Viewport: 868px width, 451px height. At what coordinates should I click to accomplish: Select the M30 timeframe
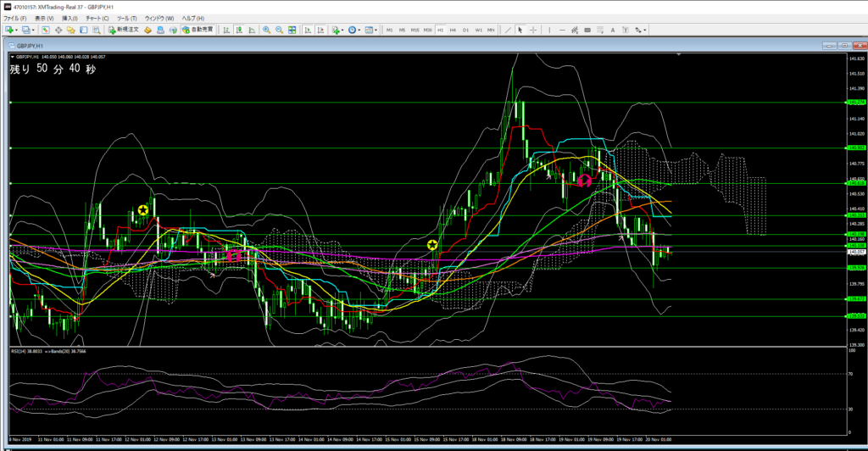pyautogui.click(x=428, y=30)
